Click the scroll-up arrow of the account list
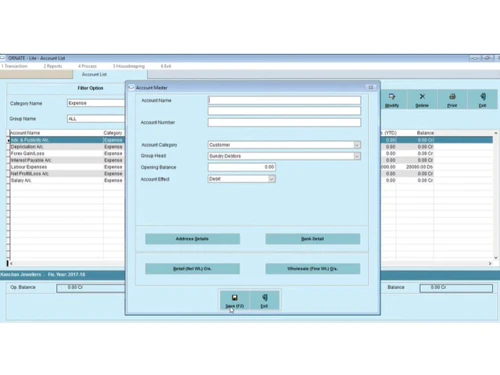 [496, 133]
